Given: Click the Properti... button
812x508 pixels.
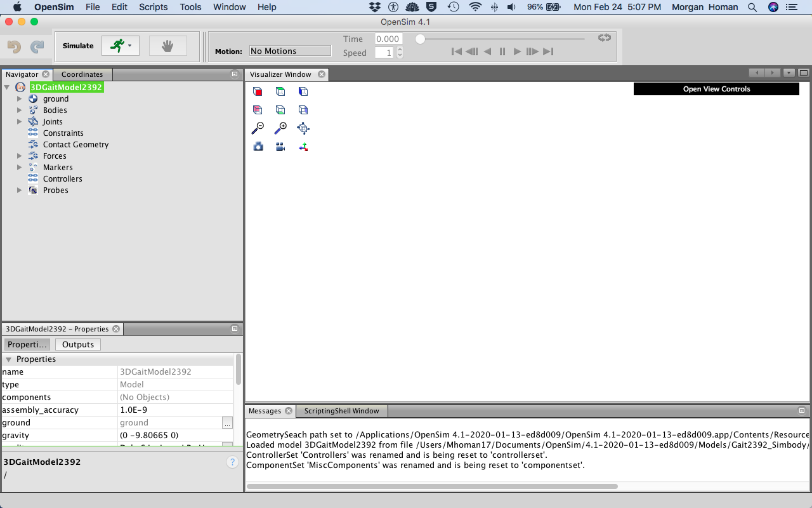Looking at the screenshot, I should click(x=28, y=344).
